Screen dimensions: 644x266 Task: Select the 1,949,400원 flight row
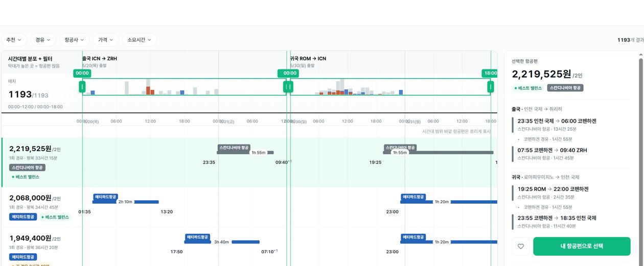coord(249,246)
